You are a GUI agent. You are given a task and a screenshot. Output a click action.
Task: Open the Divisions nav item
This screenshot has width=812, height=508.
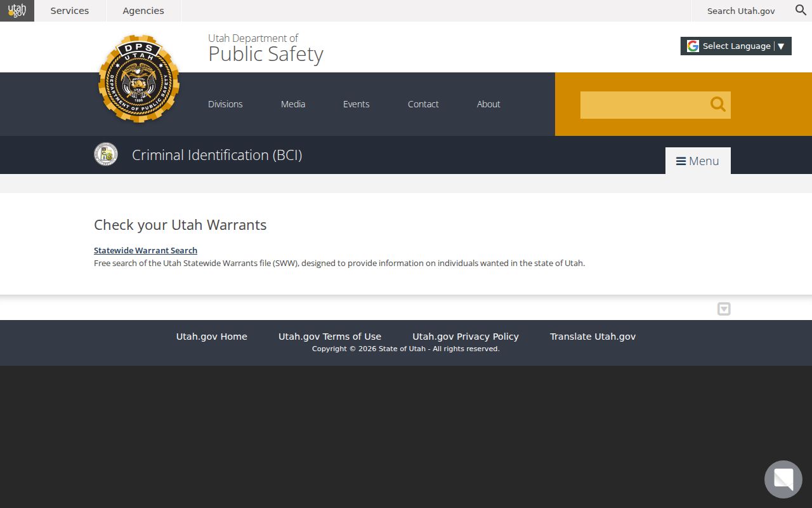tap(225, 104)
